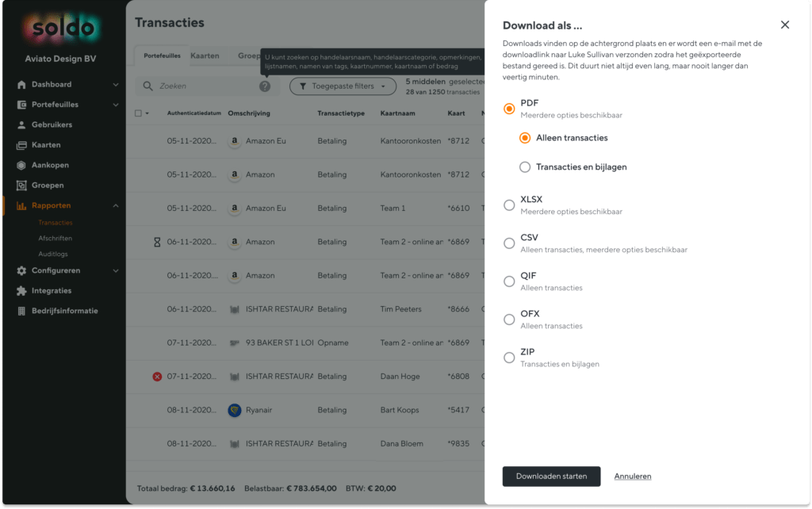Click the Dashboard home icon in sidebar
812x509 pixels.
[x=21, y=84]
